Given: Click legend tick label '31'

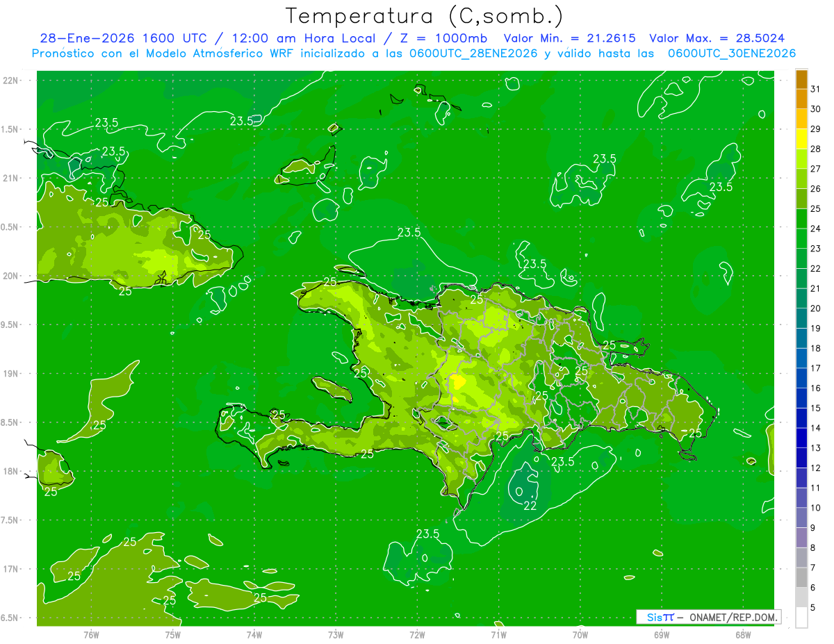Looking at the screenshot, I should click(x=816, y=89).
